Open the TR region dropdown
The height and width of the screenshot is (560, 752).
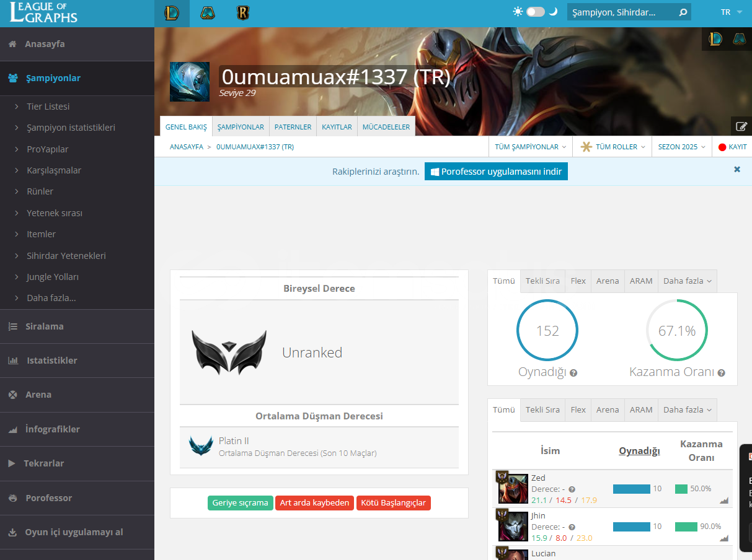[731, 12]
